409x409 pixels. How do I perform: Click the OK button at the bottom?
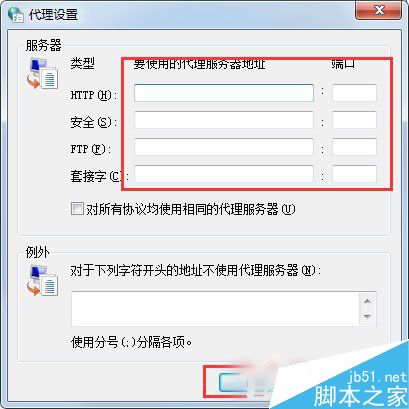pyautogui.click(x=246, y=382)
